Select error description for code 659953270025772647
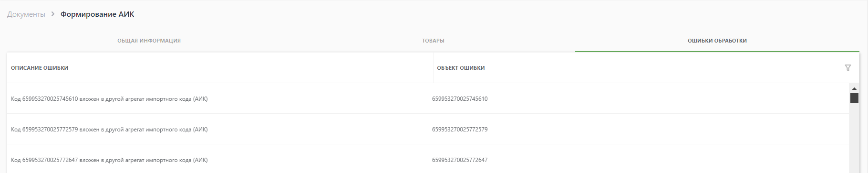 point(109,160)
